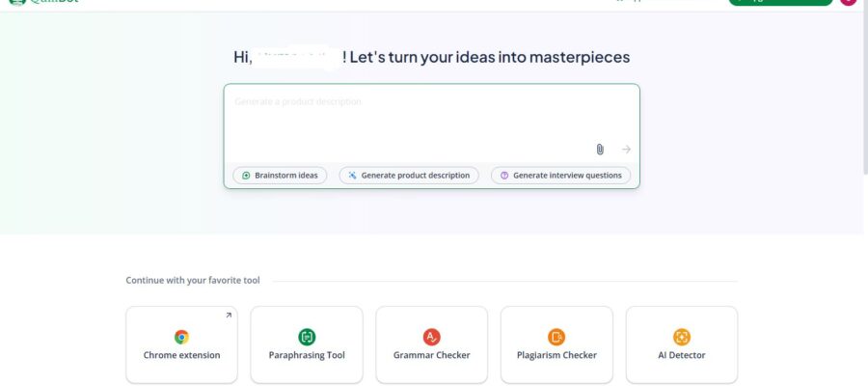
Task: Click the orange Plagiarism Checker icon
Action: 556,337
